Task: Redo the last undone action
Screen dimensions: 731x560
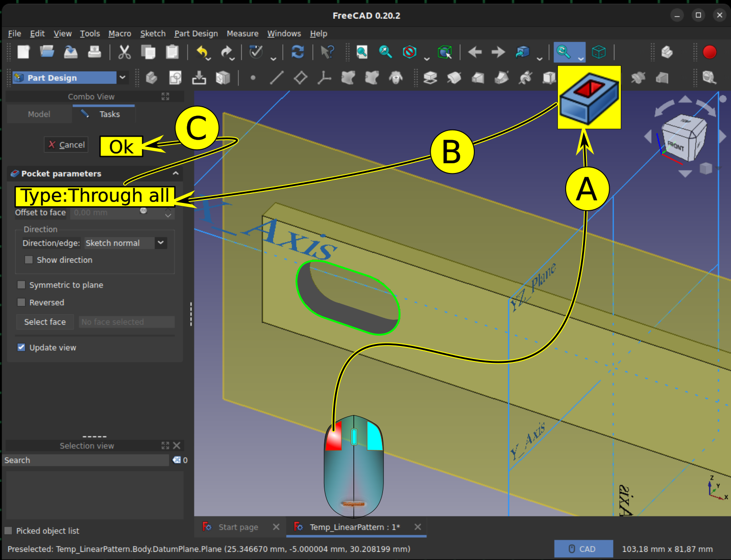Action: pyautogui.click(x=226, y=52)
